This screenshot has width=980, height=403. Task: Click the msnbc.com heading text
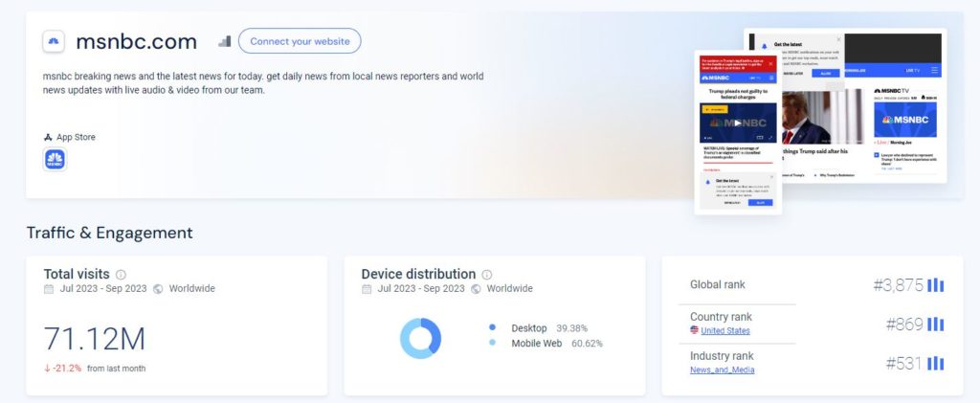(136, 42)
